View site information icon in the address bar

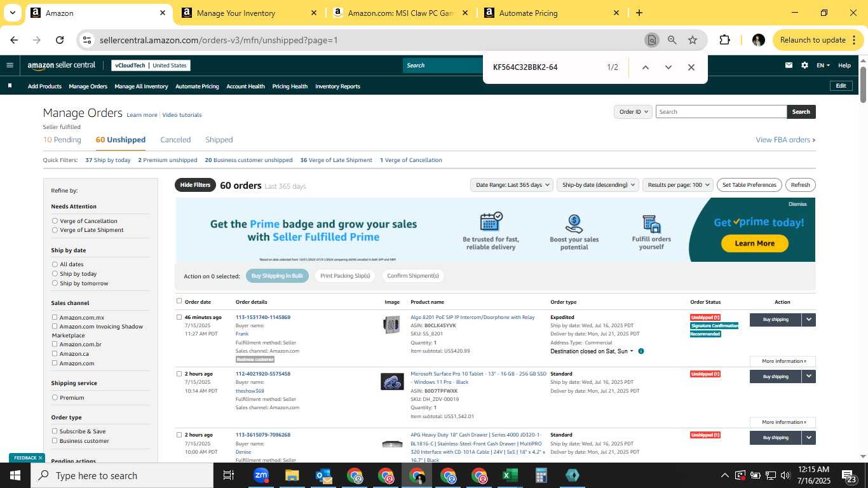[x=87, y=40]
